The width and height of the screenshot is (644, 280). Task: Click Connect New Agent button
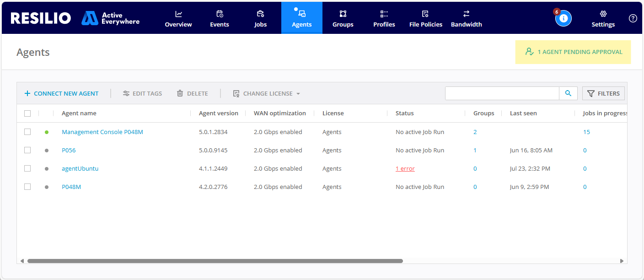click(61, 93)
